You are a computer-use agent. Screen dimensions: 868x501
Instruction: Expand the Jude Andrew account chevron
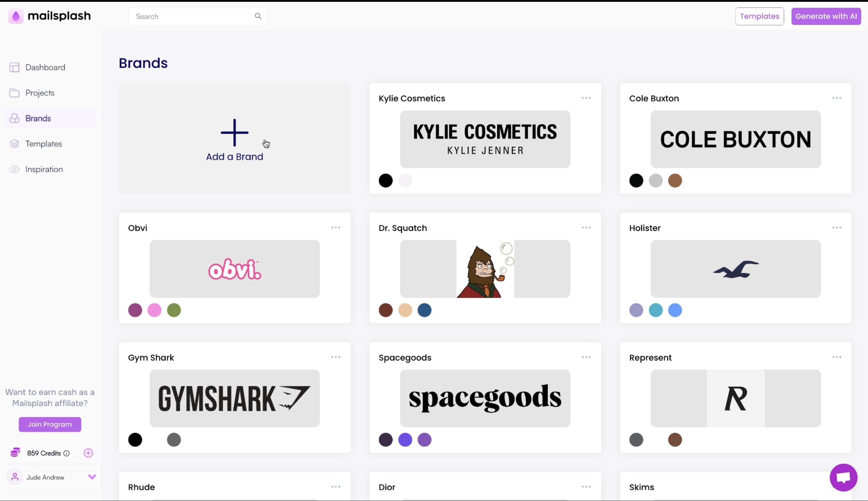(92, 477)
